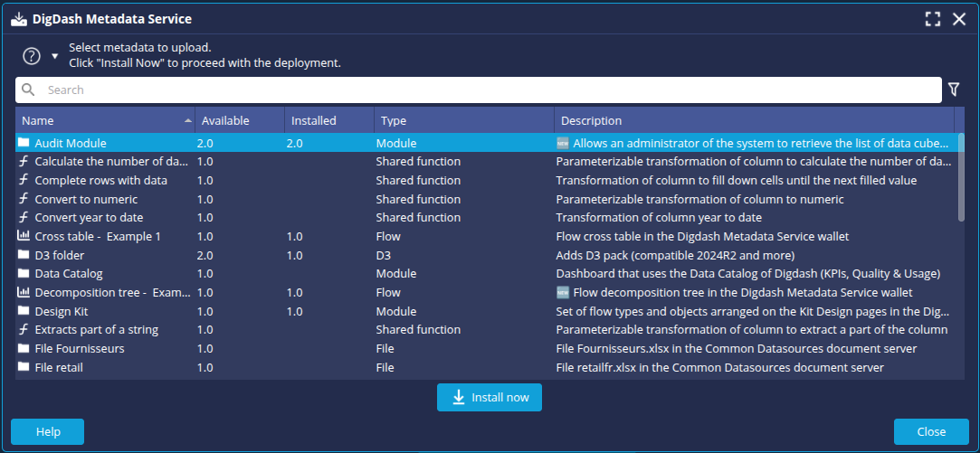Viewport: 980px width, 453px height.
Task: Select the File retail name text
Action: 59,367
